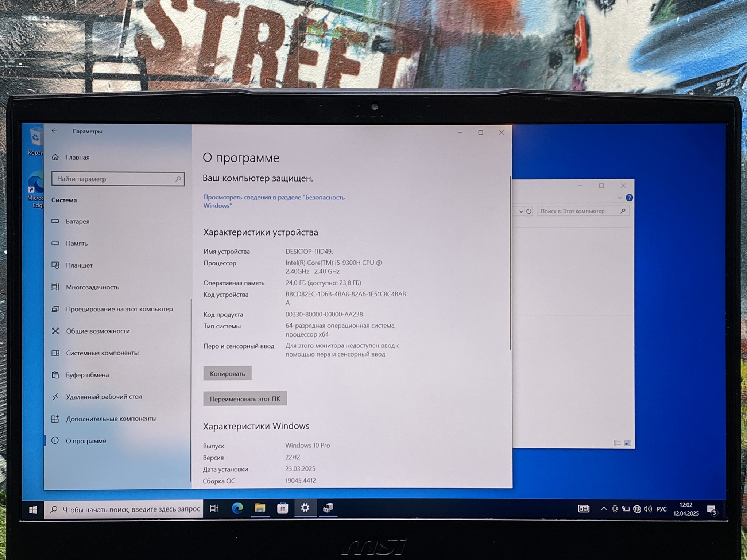Expand hidden system tray icons chevron
This screenshot has width=747, height=560.
pyautogui.click(x=604, y=509)
